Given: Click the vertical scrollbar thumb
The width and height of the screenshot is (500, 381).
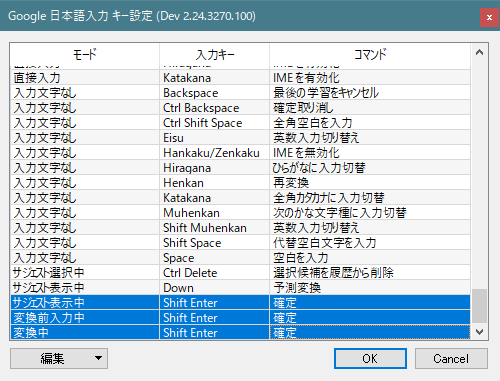Looking at the screenshot, I should [479, 306].
